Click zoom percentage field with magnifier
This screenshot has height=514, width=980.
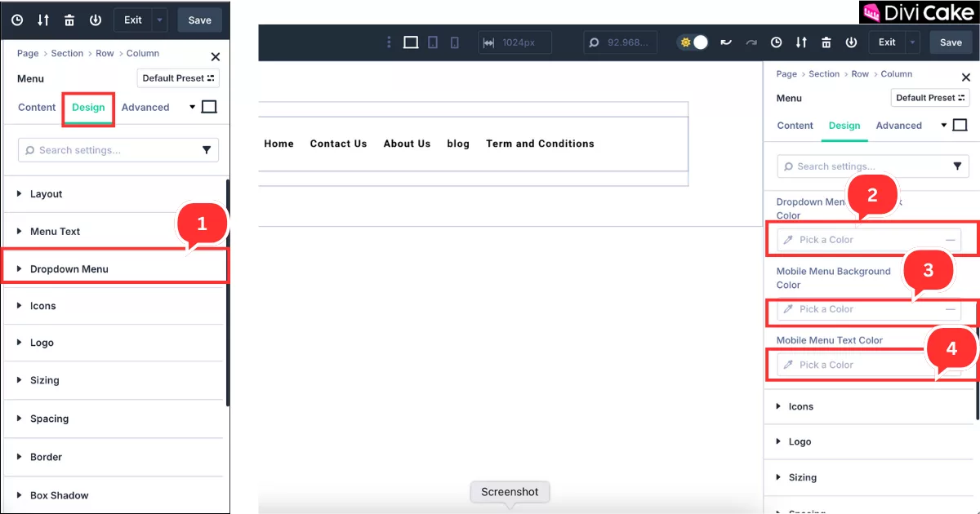click(x=621, y=42)
